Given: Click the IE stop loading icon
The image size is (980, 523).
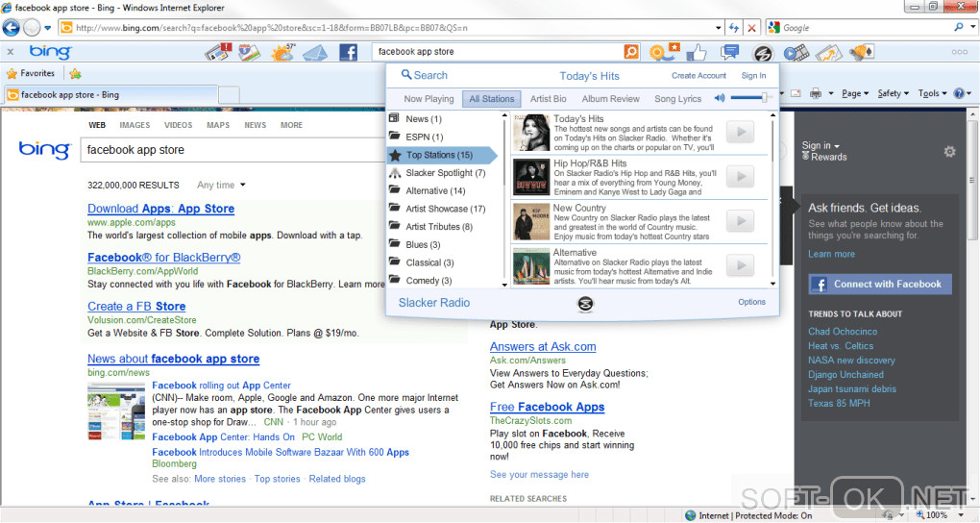Looking at the screenshot, I should 752,28.
